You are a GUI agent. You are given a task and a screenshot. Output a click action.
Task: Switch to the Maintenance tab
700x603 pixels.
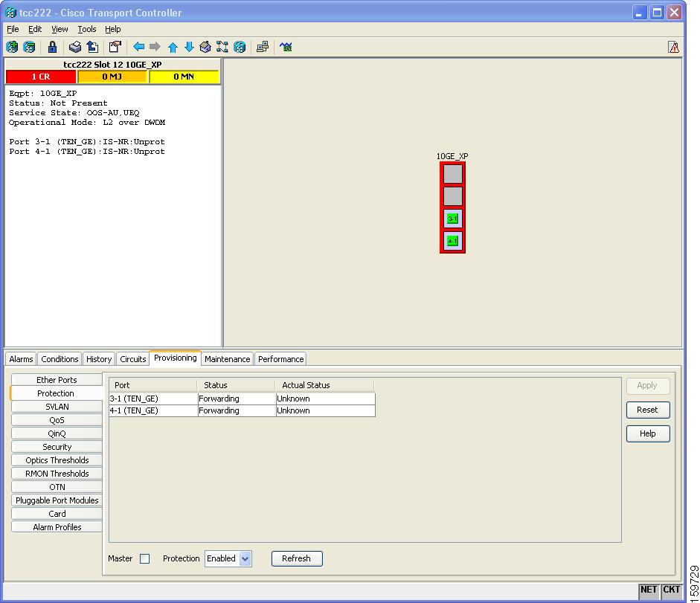click(x=227, y=359)
